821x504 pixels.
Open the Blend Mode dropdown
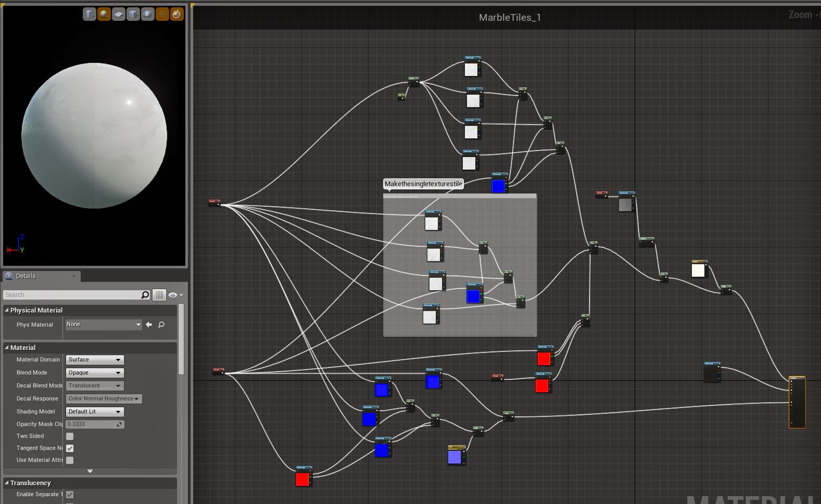pyautogui.click(x=94, y=373)
